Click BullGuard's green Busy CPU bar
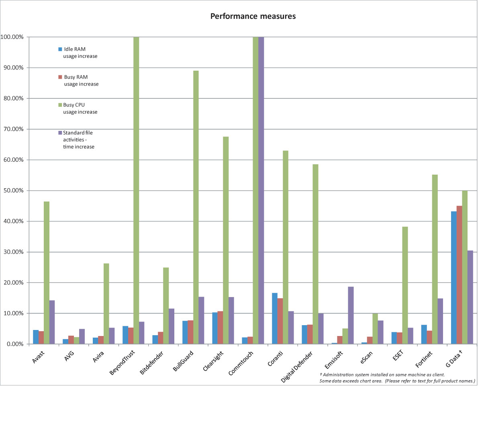Screen dimensions: 482x448 pos(196,207)
